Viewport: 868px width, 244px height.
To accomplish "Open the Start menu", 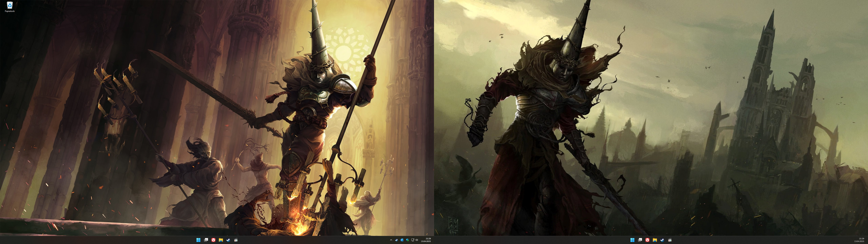I will (198, 240).
